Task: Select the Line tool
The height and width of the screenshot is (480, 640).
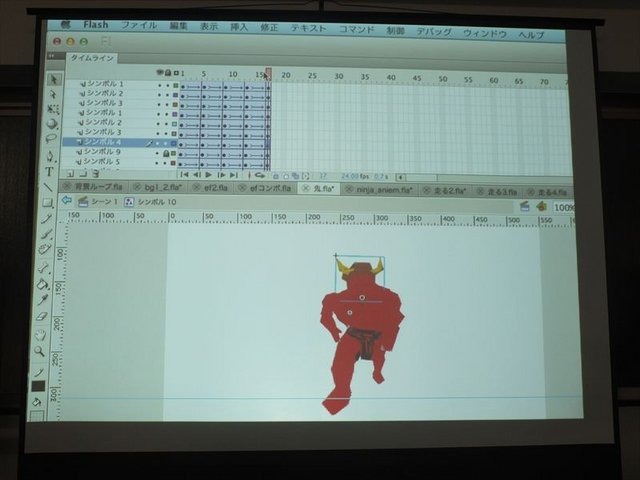Action: pyautogui.click(x=48, y=187)
